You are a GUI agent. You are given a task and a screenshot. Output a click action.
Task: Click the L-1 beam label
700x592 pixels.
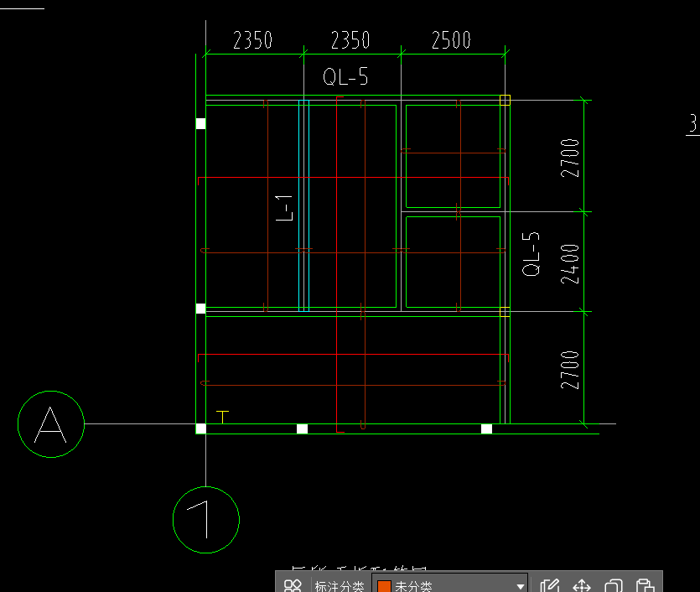(x=284, y=208)
